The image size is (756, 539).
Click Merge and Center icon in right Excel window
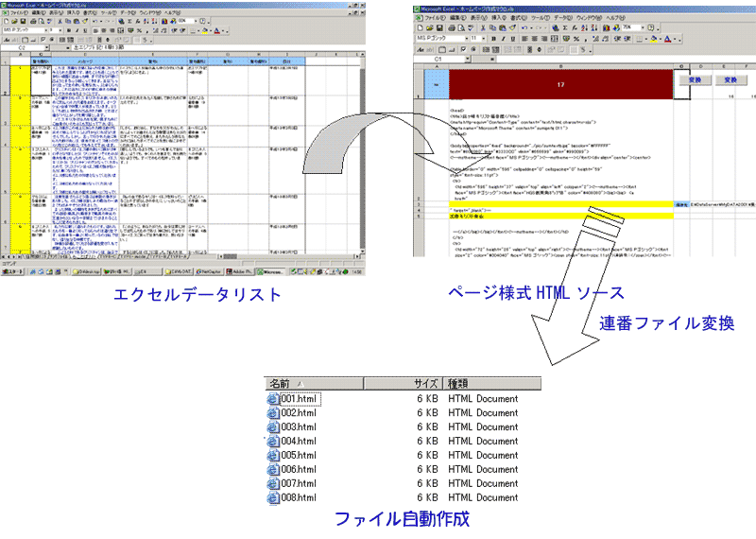554,39
